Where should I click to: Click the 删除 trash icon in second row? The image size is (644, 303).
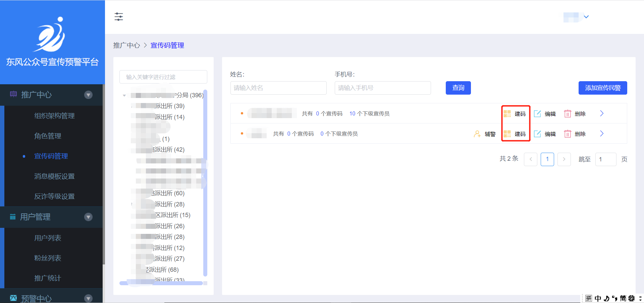pyautogui.click(x=568, y=134)
